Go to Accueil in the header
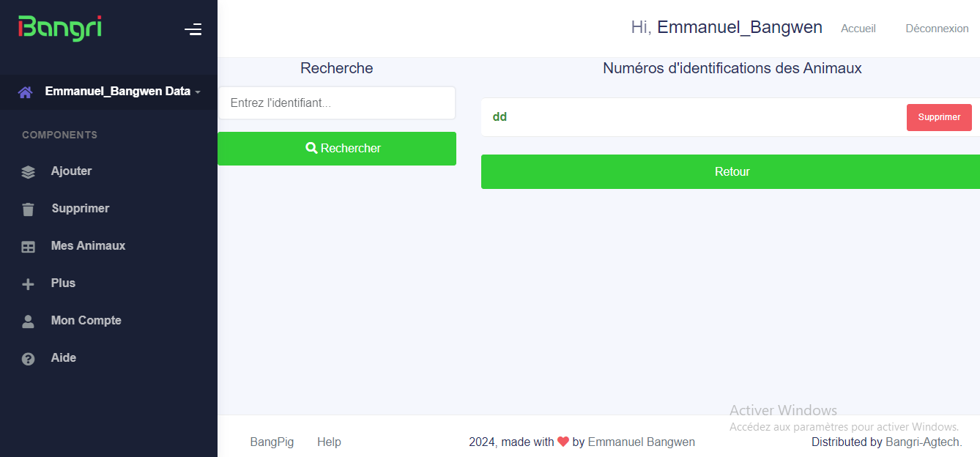The height and width of the screenshot is (457, 980). pyautogui.click(x=858, y=29)
